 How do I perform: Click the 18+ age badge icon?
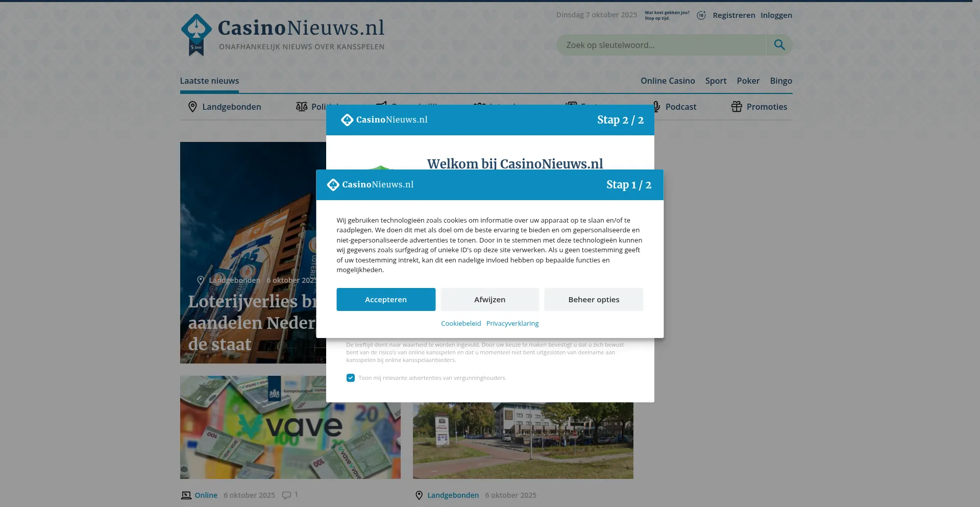pyautogui.click(x=701, y=15)
